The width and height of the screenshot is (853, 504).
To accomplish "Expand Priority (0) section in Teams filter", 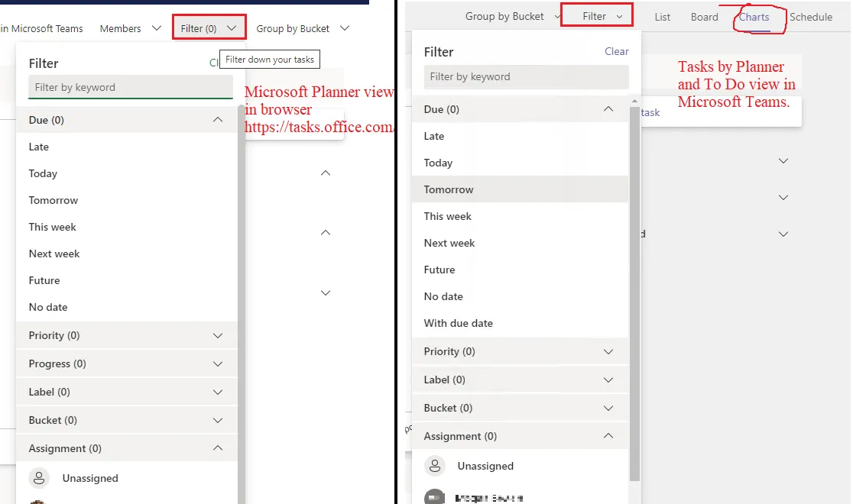I will [521, 352].
